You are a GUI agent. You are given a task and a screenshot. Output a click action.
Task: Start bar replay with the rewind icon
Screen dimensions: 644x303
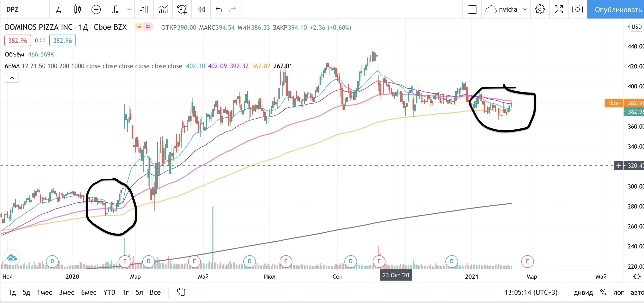tap(201, 9)
